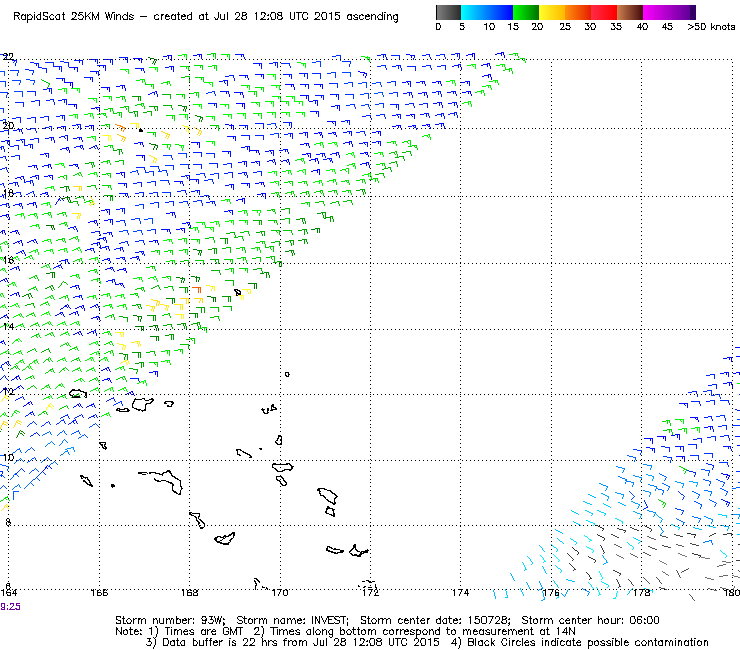Click the '5' label under the color bar
740x650 pixels.
462,26
